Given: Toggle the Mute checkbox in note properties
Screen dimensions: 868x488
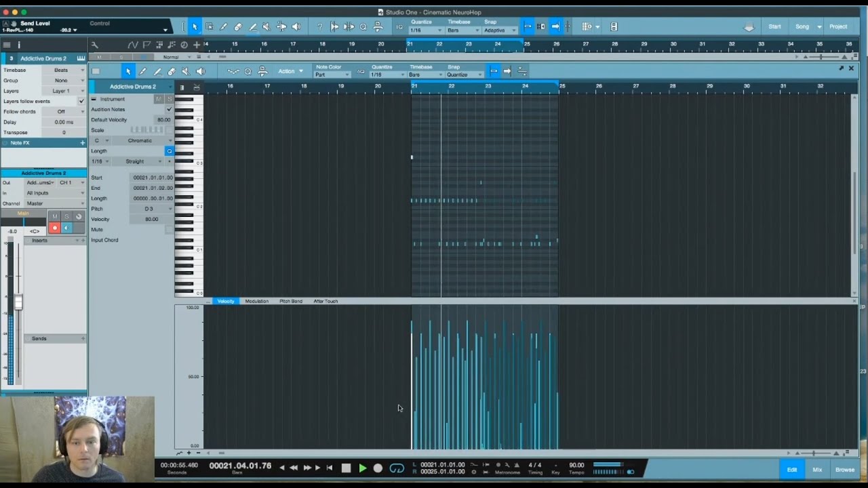Looking at the screenshot, I should 169,230.
